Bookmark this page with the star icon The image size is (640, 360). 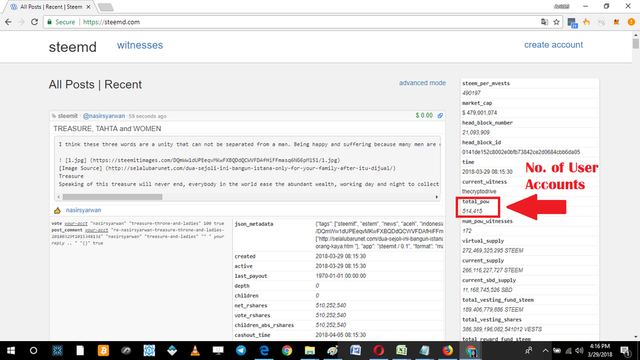[556, 22]
